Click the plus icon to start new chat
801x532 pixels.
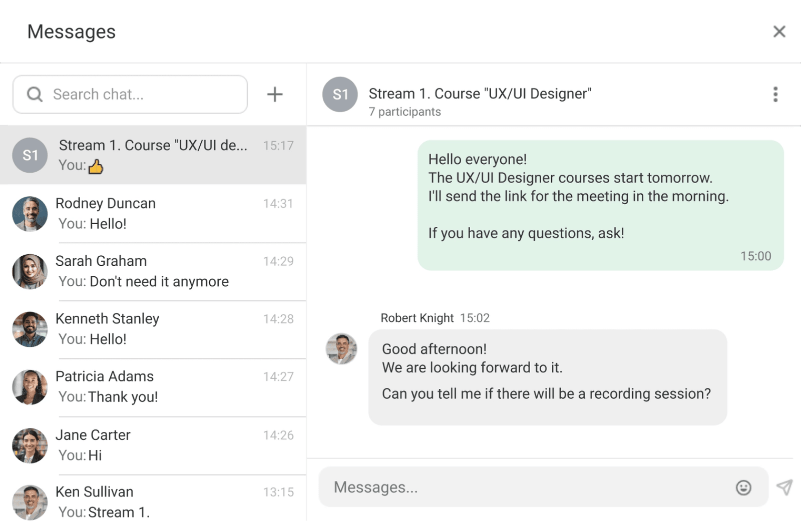275,94
